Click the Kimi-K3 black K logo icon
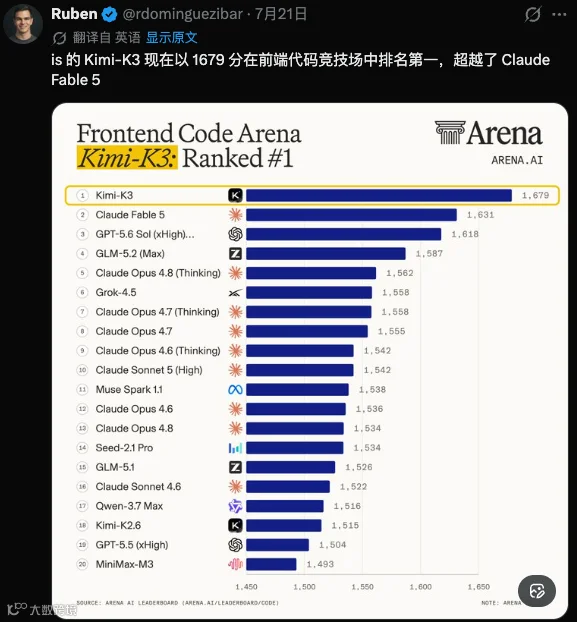577x622 pixels. pos(235,195)
